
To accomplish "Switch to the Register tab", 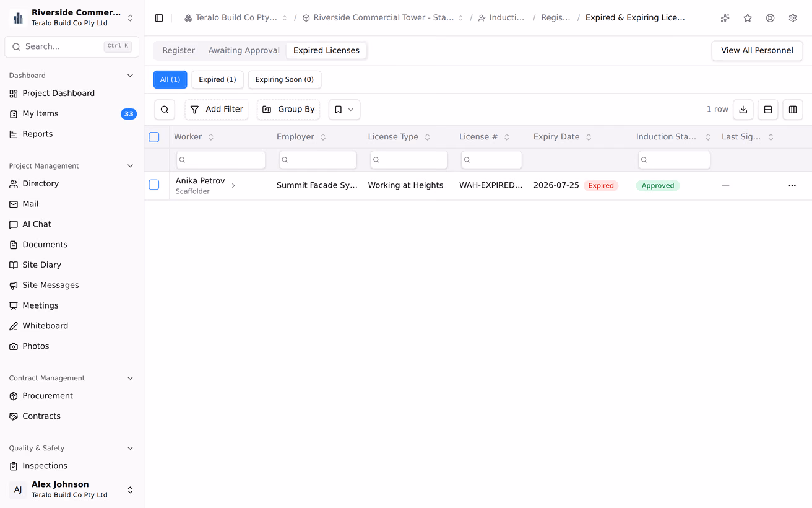I will (x=179, y=51).
